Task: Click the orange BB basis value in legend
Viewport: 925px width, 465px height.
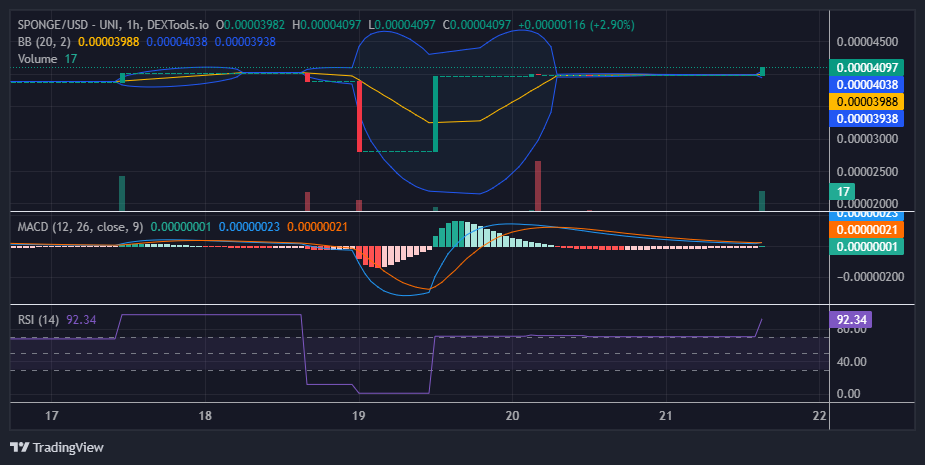Action: point(109,41)
